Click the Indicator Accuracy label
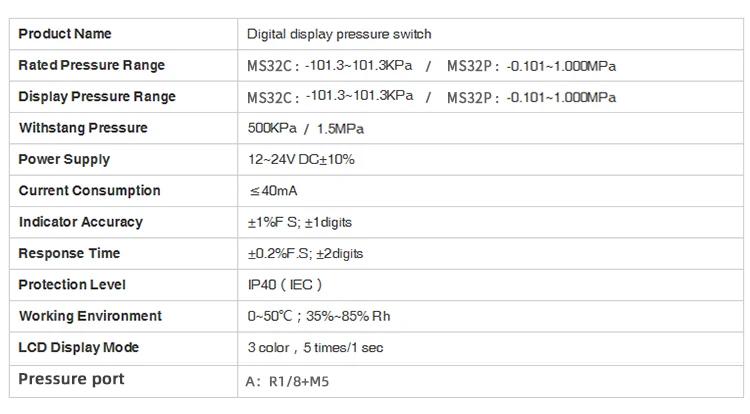The height and width of the screenshot is (414, 750). point(81,222)
